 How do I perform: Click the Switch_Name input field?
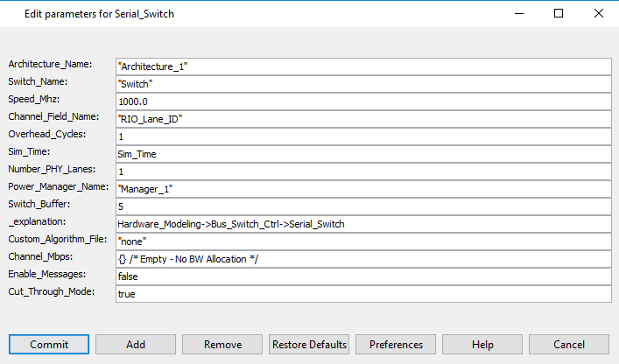(x=362, y=84)
